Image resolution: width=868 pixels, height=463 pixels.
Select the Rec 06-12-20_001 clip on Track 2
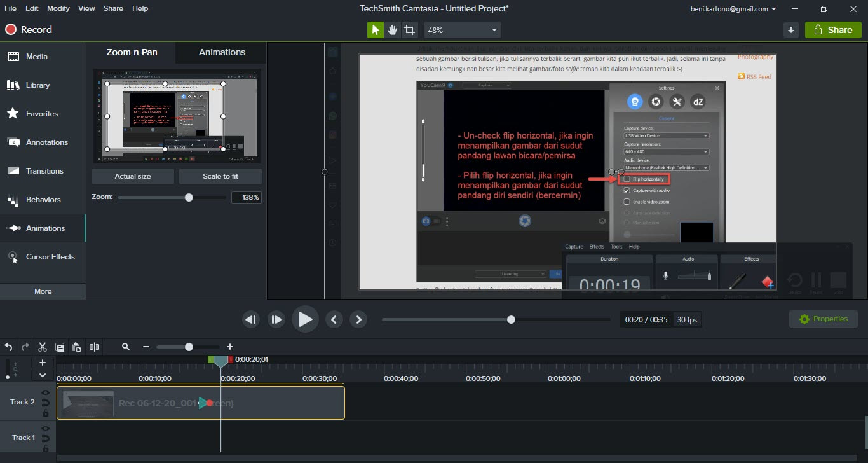tap(201, 403)
